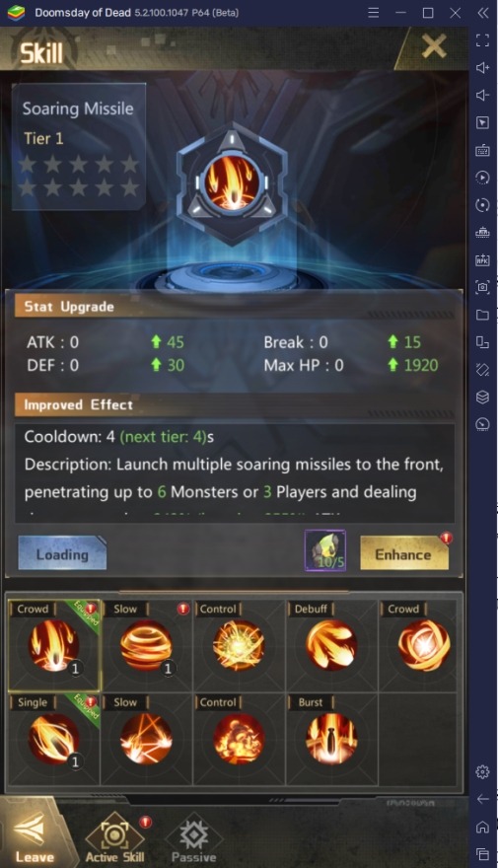Select the Slow ring skill with level 1
The image size is (498, 868).
146,645
